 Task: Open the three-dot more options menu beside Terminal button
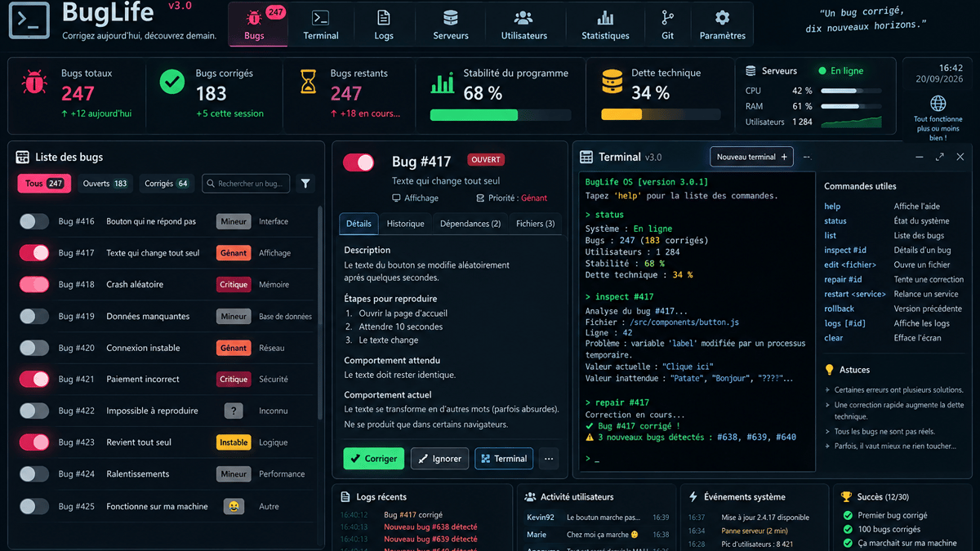[x=549, y=459]
